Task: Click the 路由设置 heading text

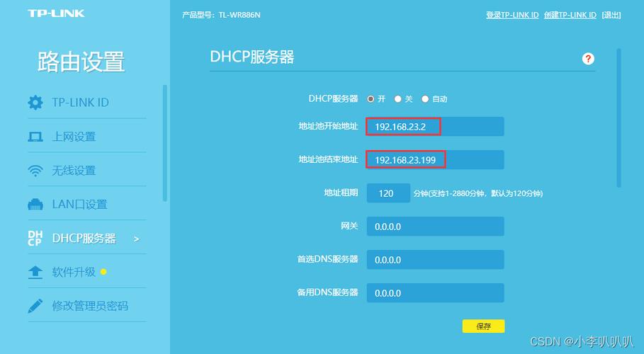Action: point(81,62)
